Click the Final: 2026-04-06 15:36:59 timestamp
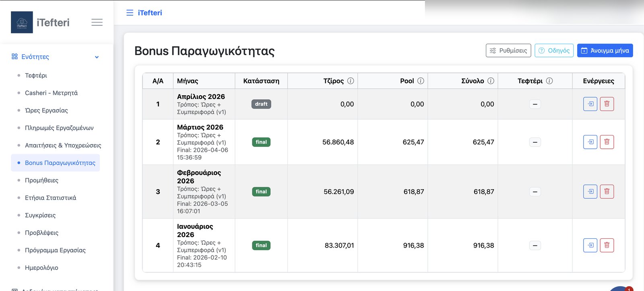 [x=202, y=154]
